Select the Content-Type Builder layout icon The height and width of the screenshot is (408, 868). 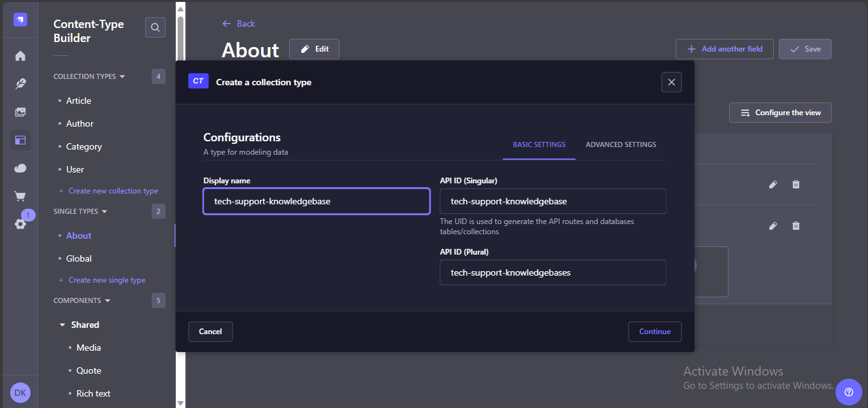pyautogui.click(x=20, y=140)
